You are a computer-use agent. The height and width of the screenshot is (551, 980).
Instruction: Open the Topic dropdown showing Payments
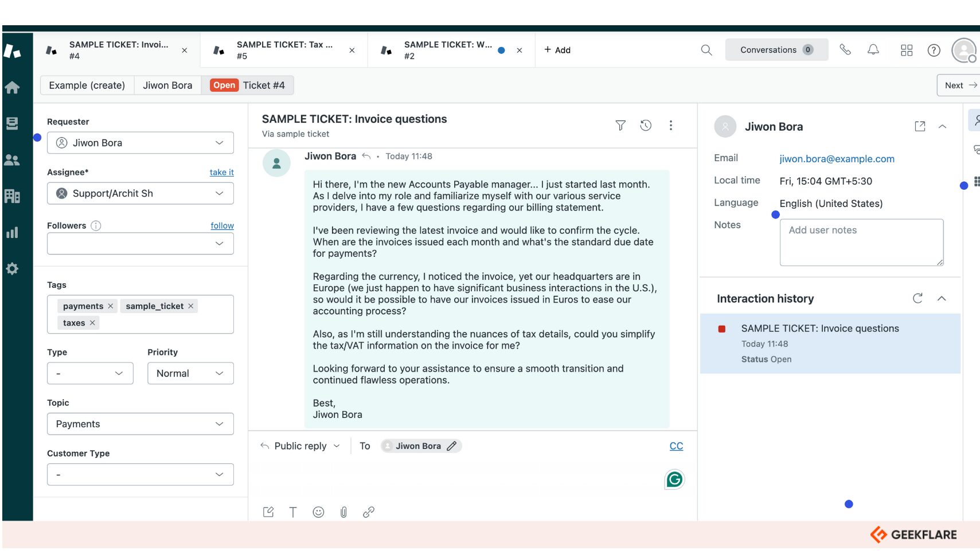click(140, 424)
